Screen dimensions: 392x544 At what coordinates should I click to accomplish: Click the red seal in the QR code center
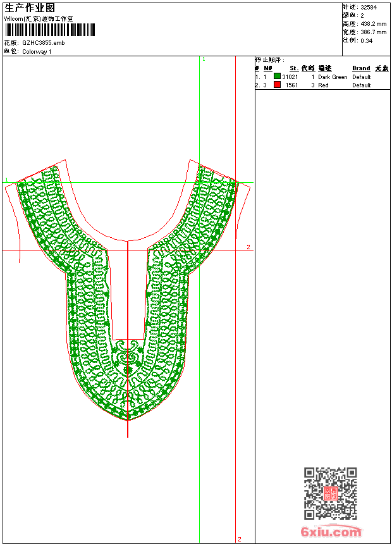coord(330,493)
